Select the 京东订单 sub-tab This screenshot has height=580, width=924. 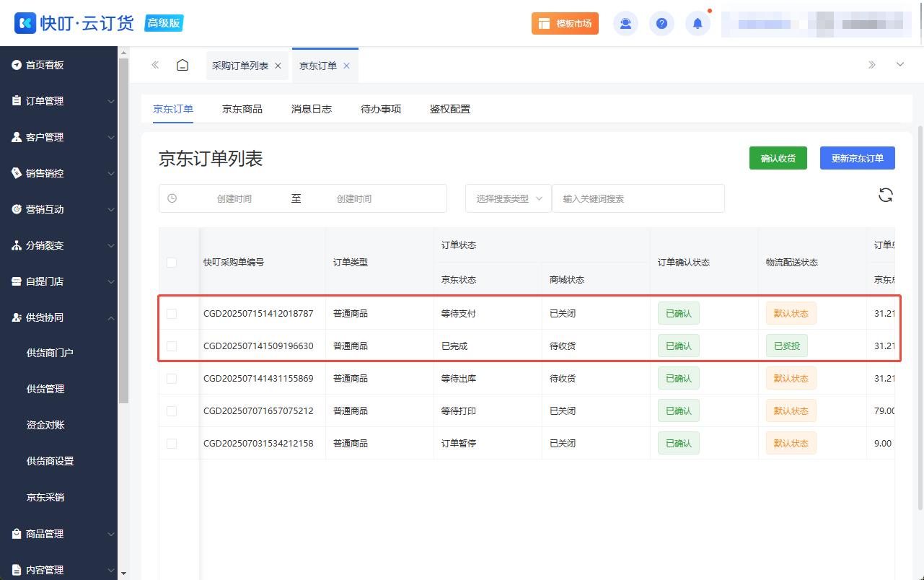[173, 109]
